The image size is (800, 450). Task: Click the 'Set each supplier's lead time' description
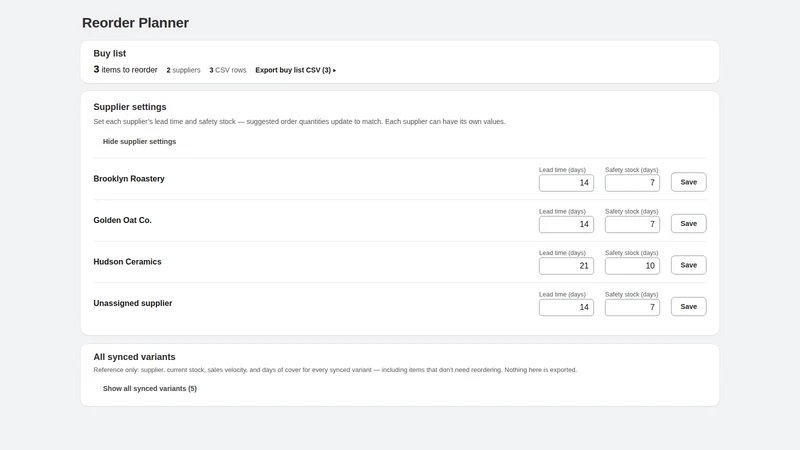click(x=299, y=121)
